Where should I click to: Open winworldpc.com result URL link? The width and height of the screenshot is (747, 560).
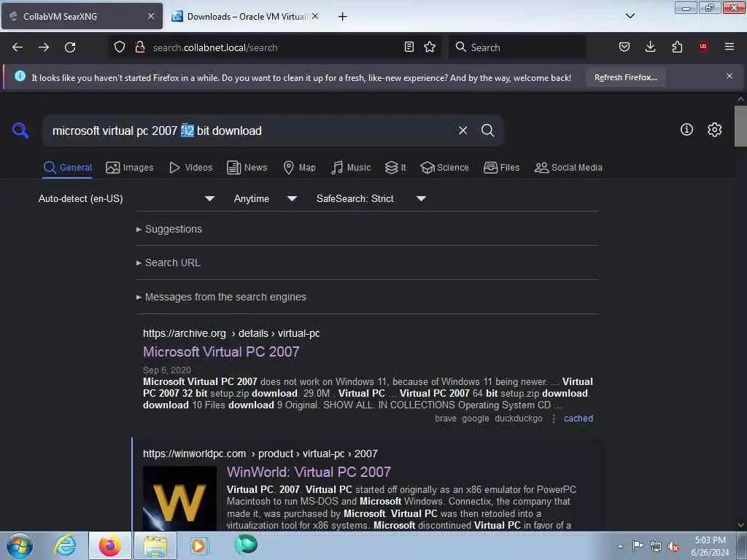(260, 454)
